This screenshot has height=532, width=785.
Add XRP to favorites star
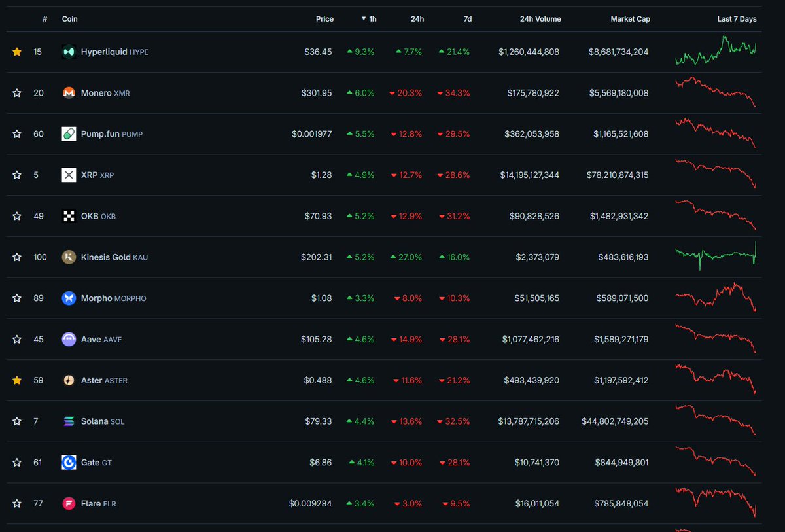tap(17, 175)
